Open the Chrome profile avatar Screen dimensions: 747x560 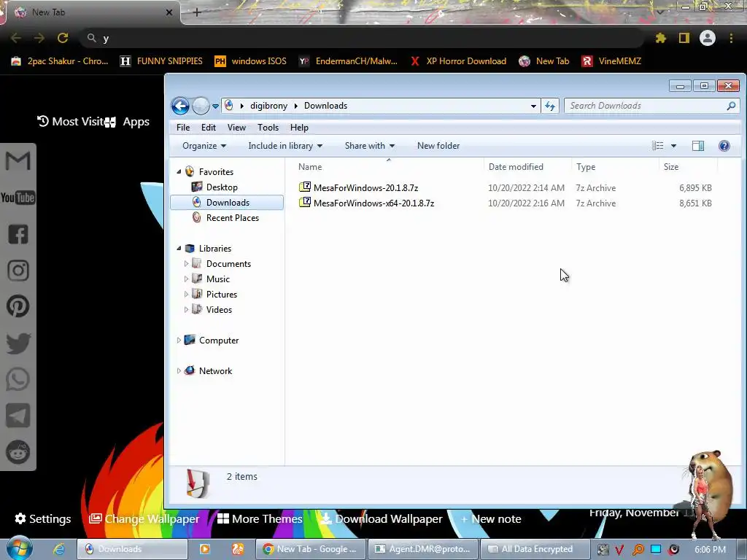pos(708,38)
